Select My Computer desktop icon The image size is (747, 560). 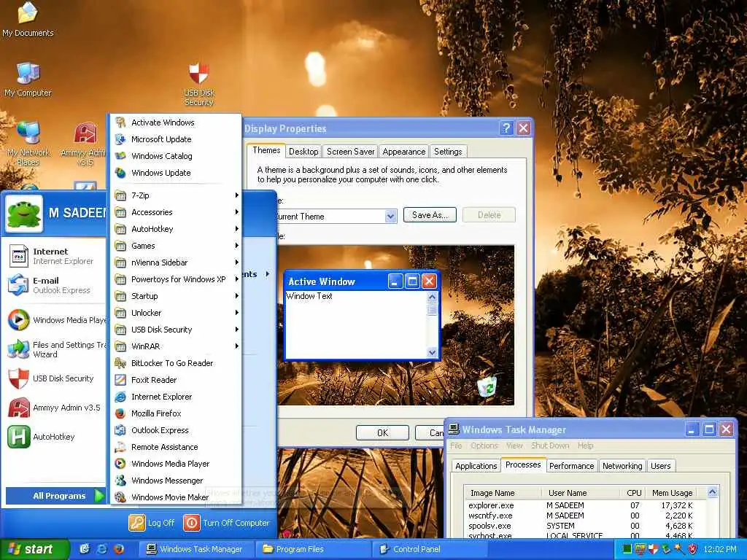pos(28,79)
